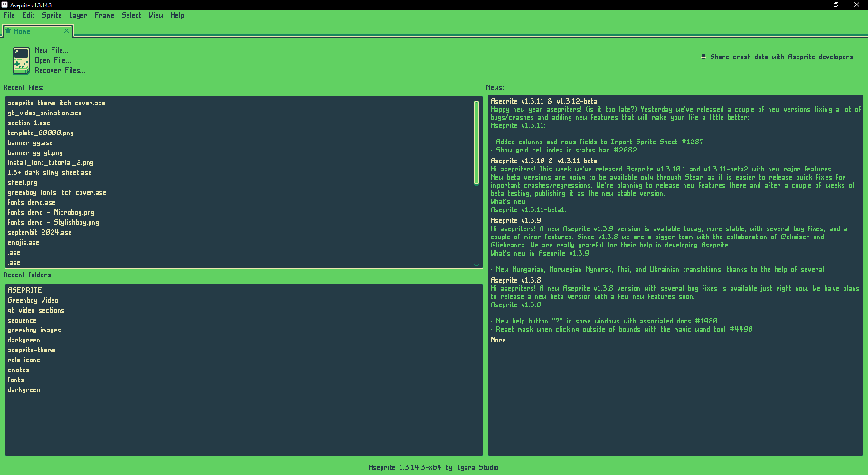868x475 pixels.
Task: Open recent folder fonts
Action: click(x=16, y=380)
